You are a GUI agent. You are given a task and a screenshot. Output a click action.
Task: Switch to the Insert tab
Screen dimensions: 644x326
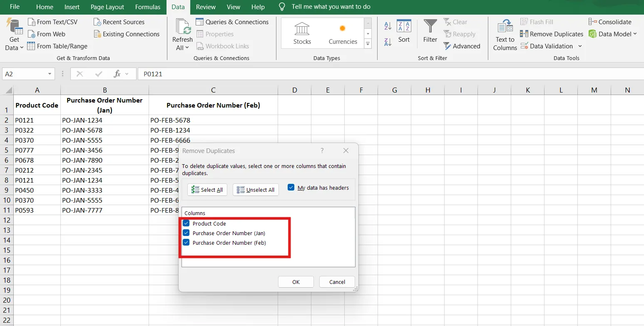pyautogui.click(x=72, y=7)
